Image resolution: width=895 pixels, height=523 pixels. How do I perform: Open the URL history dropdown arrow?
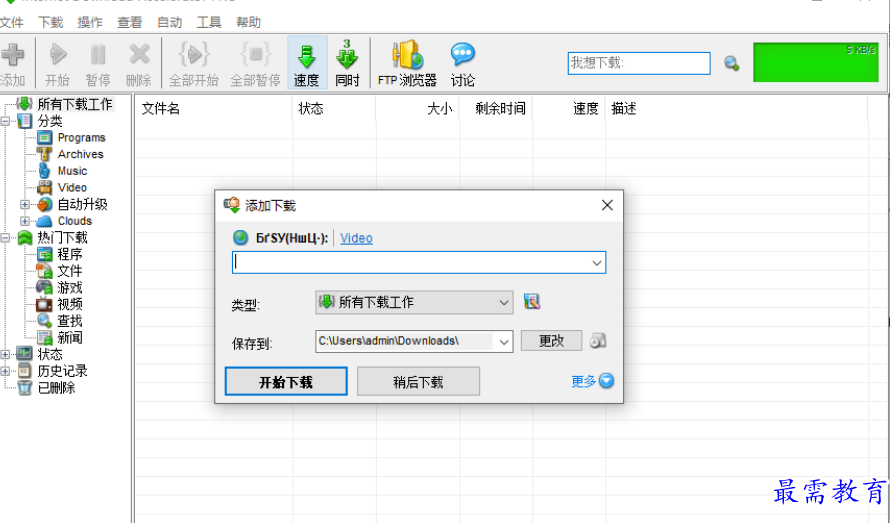point(596,263)
